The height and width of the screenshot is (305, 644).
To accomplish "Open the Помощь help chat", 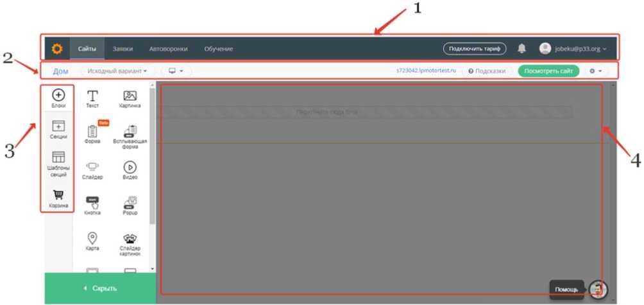I will [x=566, y=290].
